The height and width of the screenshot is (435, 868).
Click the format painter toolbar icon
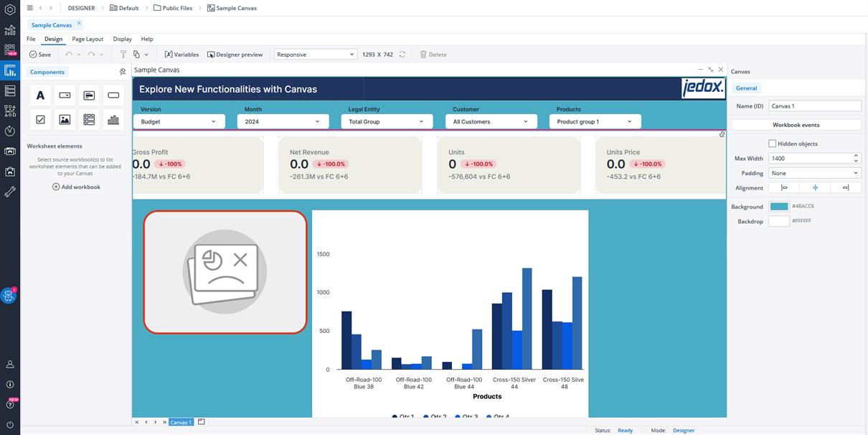(123, 55)
